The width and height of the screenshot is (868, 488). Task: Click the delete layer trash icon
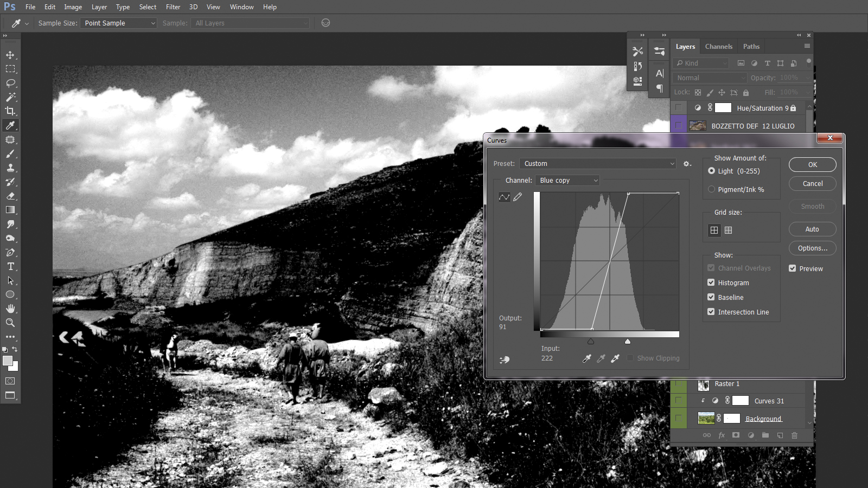(x=794, y=435)
